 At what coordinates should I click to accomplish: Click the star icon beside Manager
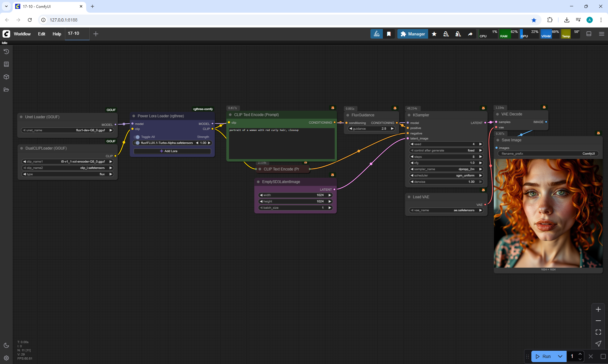(x=434, y=34)
